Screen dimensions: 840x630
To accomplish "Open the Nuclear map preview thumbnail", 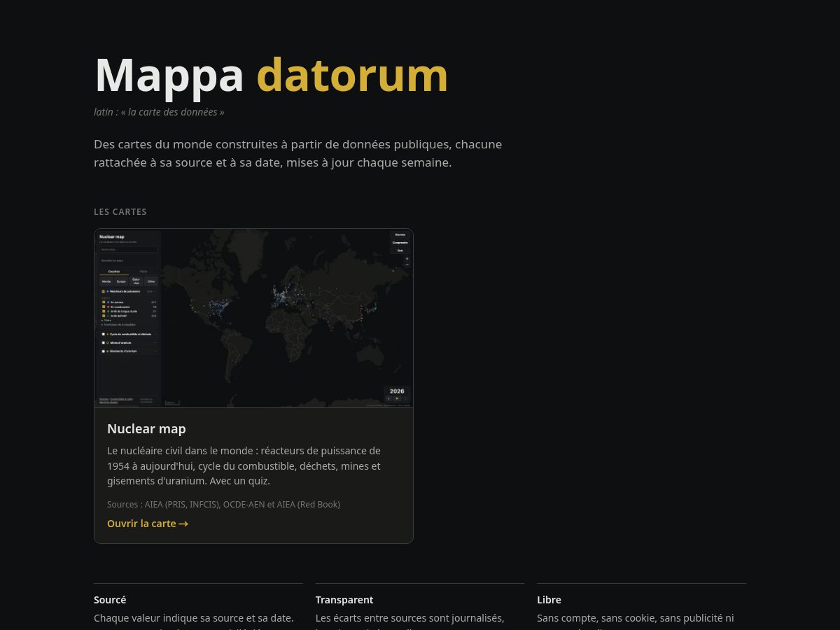I will pyautogui.click(x=253, y=318).
